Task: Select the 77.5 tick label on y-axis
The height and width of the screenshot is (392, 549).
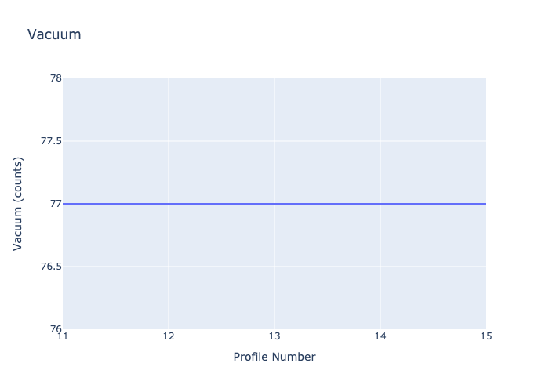Action: (x=51, y=140)
